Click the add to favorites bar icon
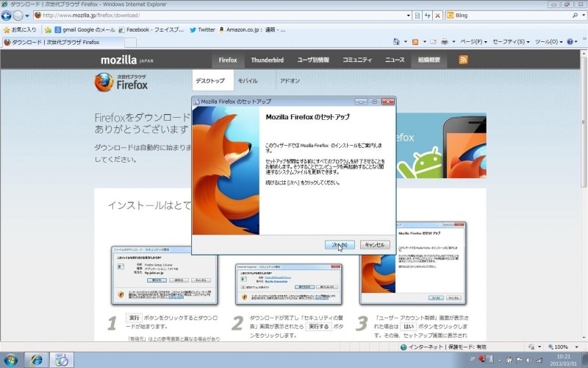588x368 pixels. pyautogui.click(x=48, y=29)
